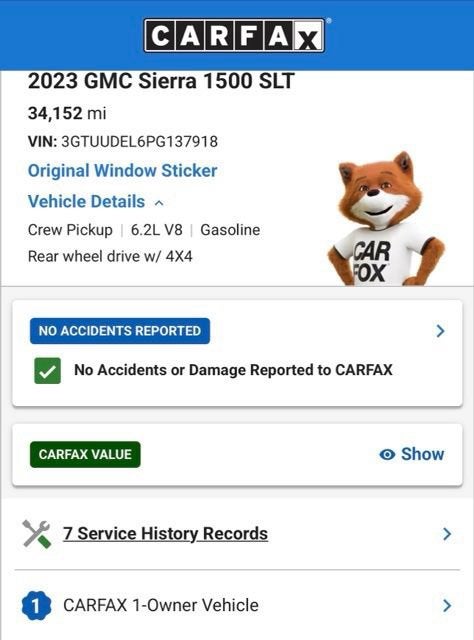Click the eye icon beside Show

click(387, 454)
